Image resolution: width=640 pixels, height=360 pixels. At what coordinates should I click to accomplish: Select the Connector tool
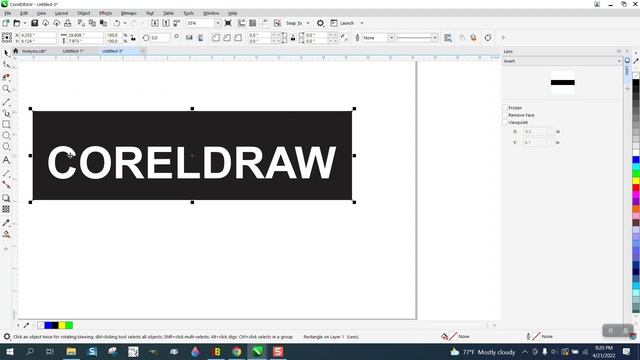(x=6, y=185)
